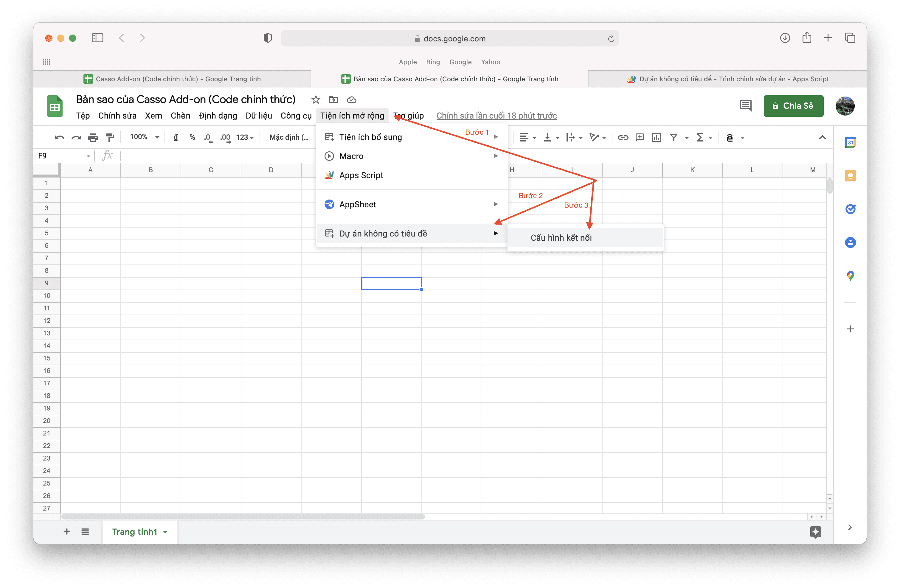Click the Print icon
Screen dimensions: 900x588
pos(93,138)
